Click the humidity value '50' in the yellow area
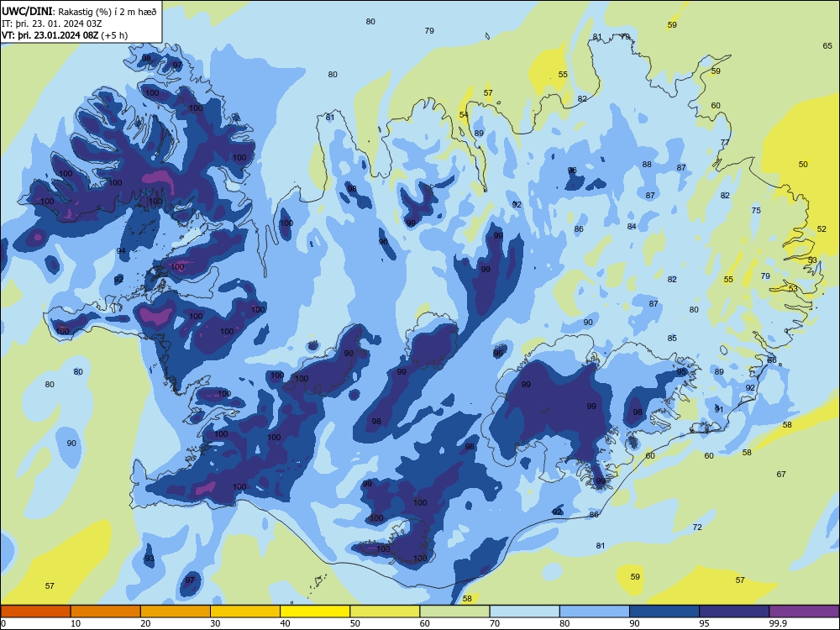Screen dimensions: 840x630 pos(803,165)
